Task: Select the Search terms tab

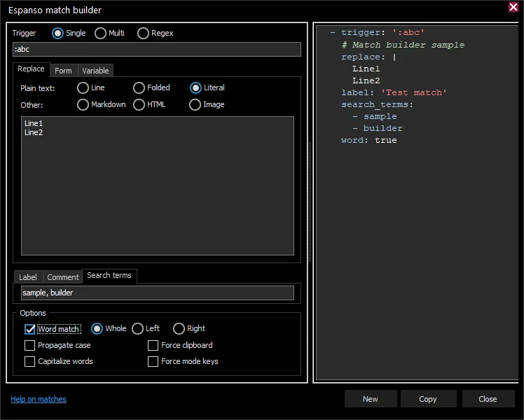Action: click(x=109, y=275)
